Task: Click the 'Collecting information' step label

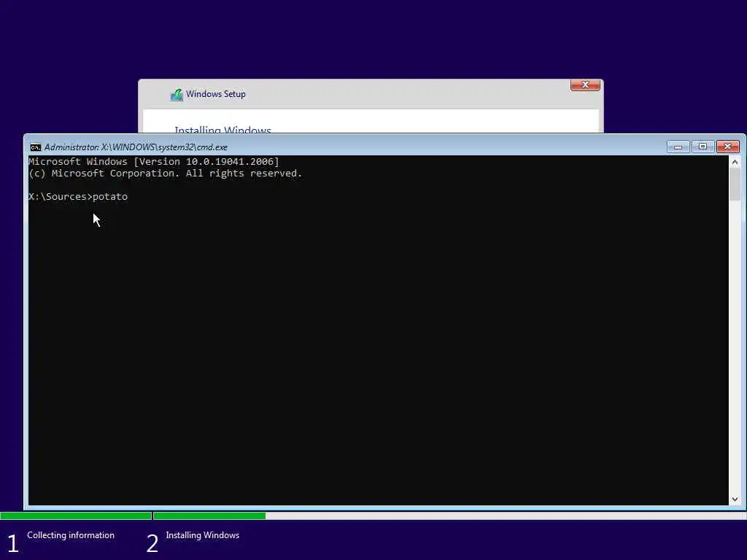Action: pos(71,535)
